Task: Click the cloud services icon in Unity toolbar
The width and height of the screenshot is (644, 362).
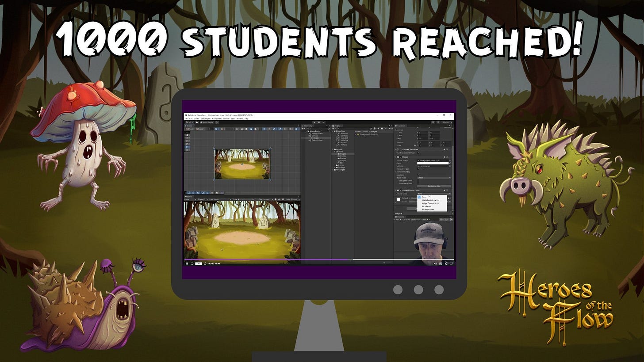Action: (197, 122)
